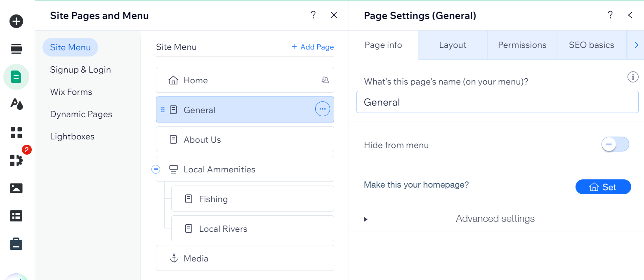
Task: Open the App Market icon showing 2 notifications
Action: click(16, 161)
